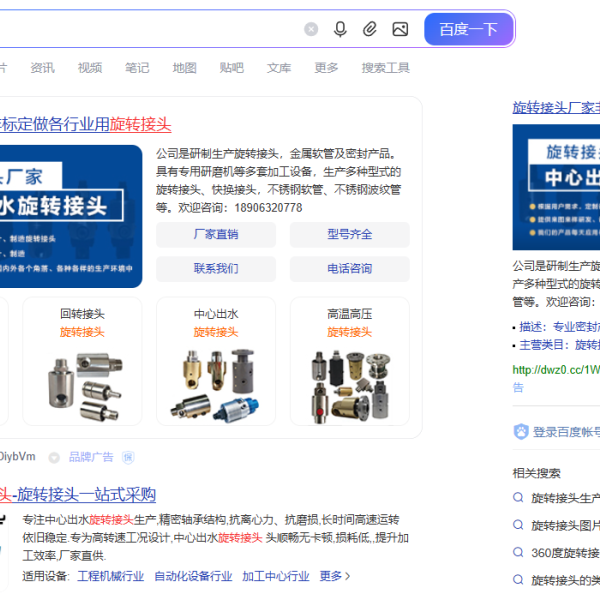Click the 登录百度帐号 shield icon
Viewport: 600px width, 600px height.
pos(521,432)
